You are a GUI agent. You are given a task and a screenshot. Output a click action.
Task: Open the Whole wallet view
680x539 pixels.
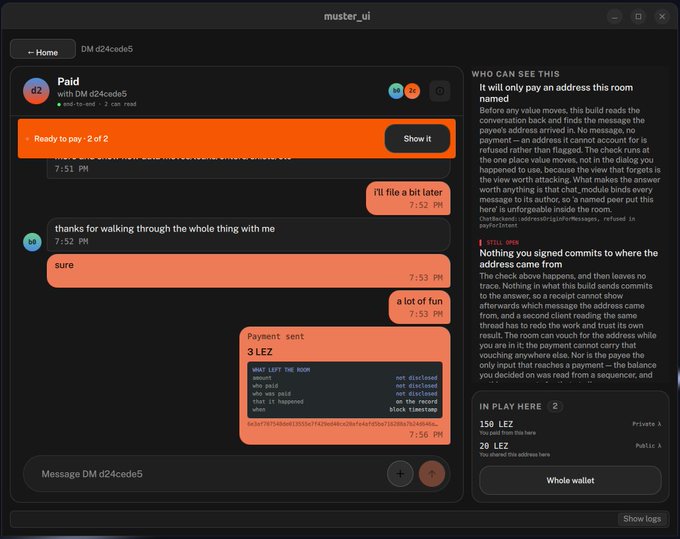pos(570,480)
